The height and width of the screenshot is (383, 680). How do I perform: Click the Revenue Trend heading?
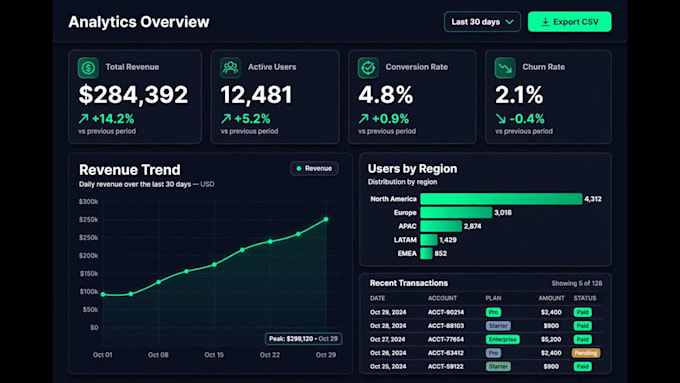tap(130, 170)
